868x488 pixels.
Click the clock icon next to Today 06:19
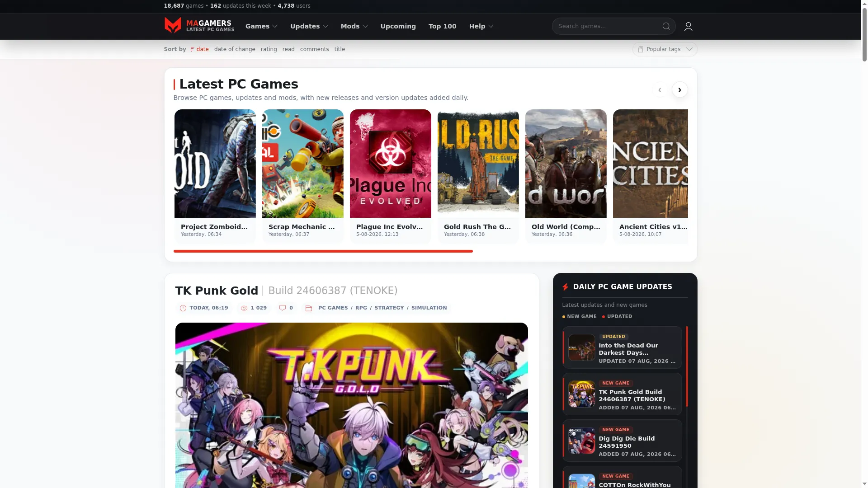pos(183,308)
